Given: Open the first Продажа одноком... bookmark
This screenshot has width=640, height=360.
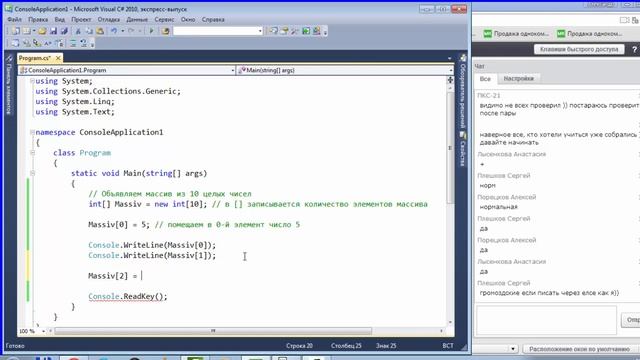Looking at the screenshot, I should (x=516, y=34).
